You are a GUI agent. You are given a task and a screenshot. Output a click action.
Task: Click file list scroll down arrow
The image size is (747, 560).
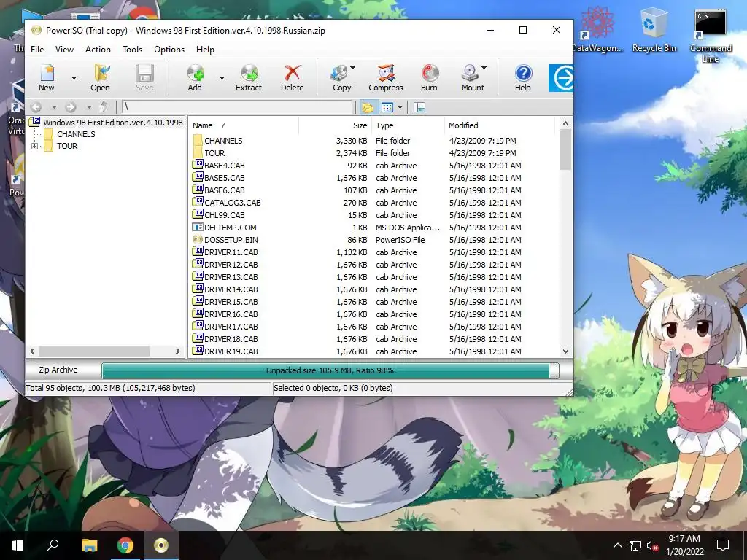(x=565, y=351)
